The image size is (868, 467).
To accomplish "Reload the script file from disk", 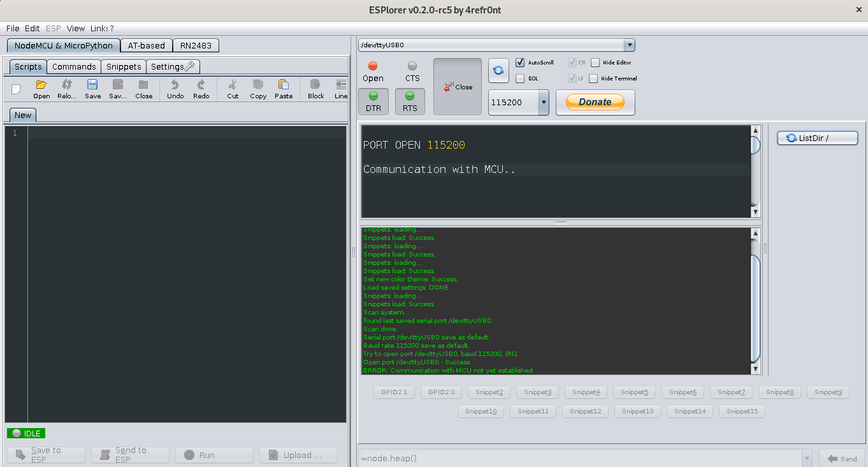I will [67, 89].
